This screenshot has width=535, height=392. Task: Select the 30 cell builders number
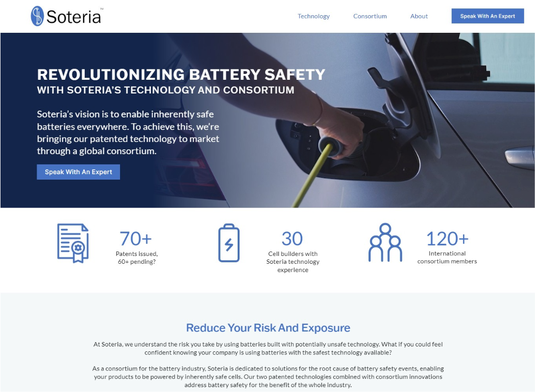(292, 238)
